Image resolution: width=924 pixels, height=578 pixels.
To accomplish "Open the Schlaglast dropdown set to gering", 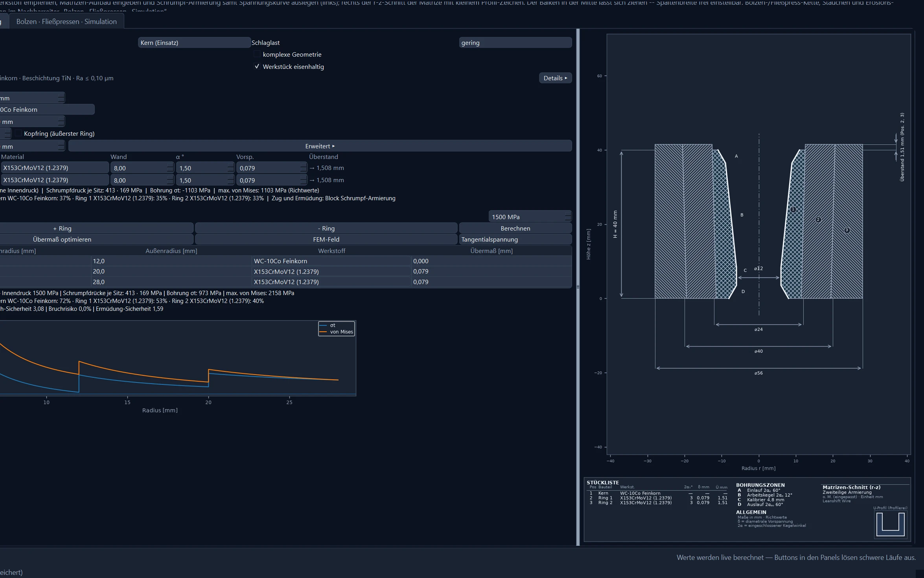I will (x=515, y=42).
